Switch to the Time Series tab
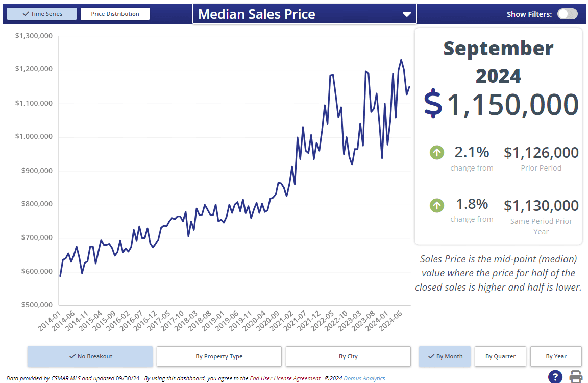This screenshot has height=383, width=588. [x=42, y=14]
